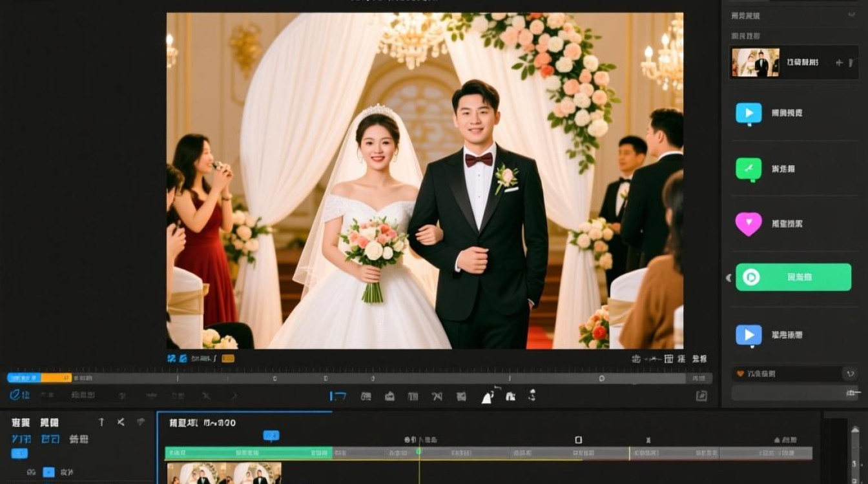Click the large green play-circle button
This screenshot has height=484, width=868.
794,277
